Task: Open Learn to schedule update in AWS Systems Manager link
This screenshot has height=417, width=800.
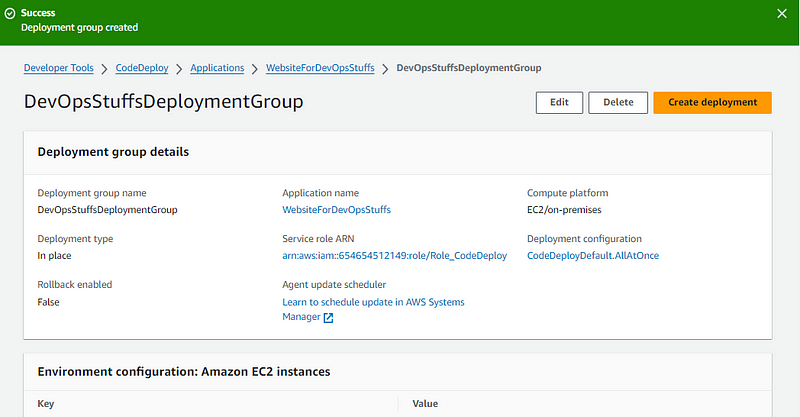Action: 373,309
